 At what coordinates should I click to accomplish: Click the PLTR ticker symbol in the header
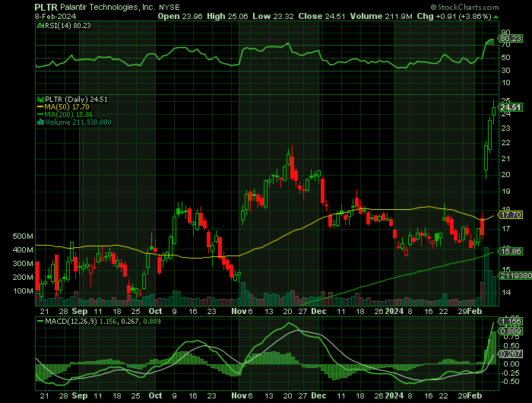46,7
